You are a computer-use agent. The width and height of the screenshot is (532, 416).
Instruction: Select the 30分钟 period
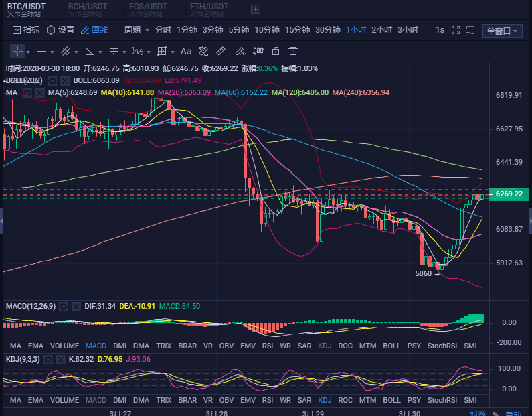(328, 30)
